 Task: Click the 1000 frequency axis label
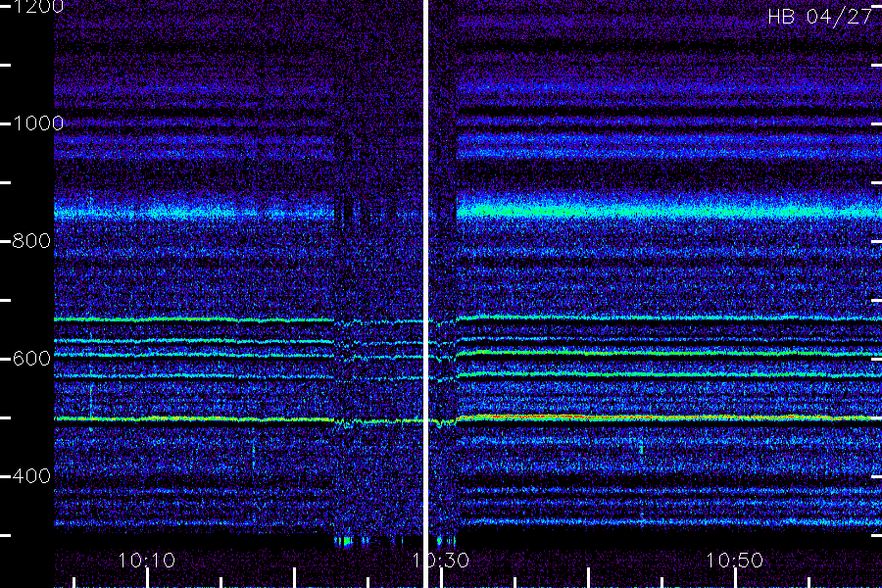pyautogui.click(x=37, y=123)
